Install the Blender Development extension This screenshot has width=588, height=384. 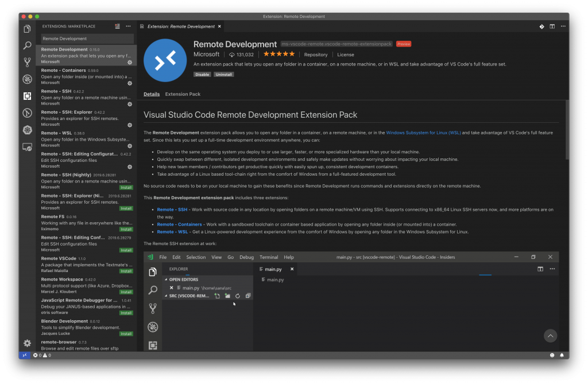pyautogui.click(x=126, y=333)
